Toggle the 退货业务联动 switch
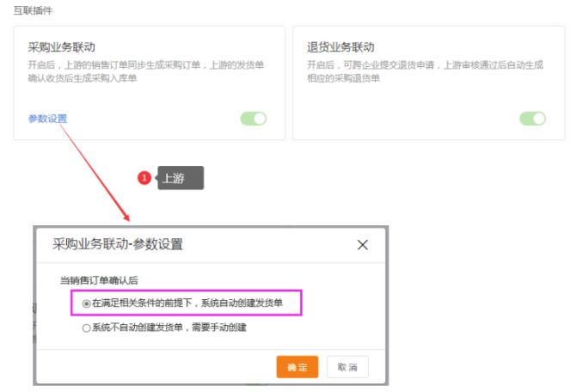 (533, 119)
